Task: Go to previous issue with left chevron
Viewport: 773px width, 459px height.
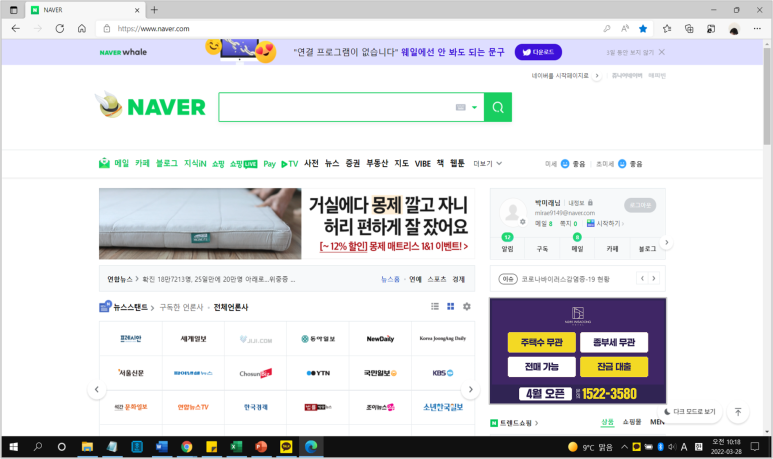Action: 642,279
